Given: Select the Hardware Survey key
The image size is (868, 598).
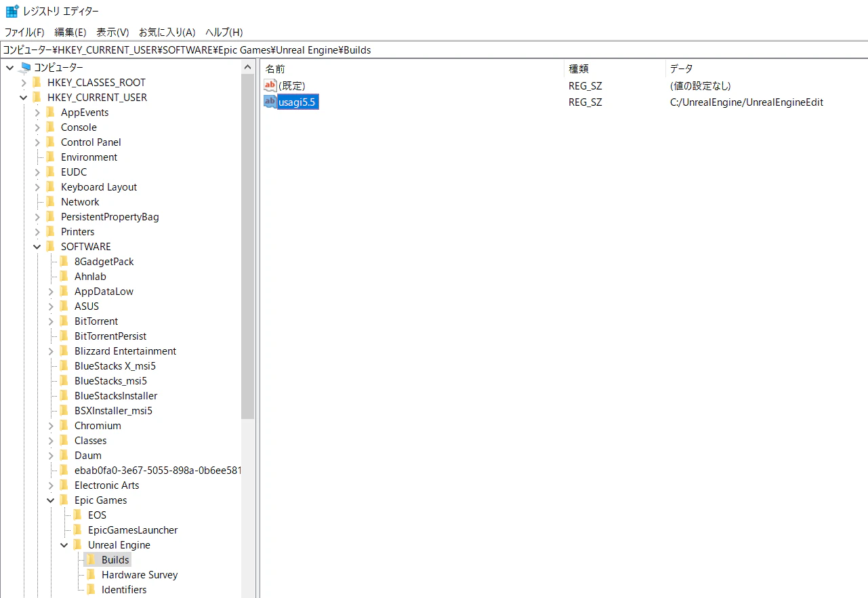Looking at the screenshot, I should [x=140, y=574].
